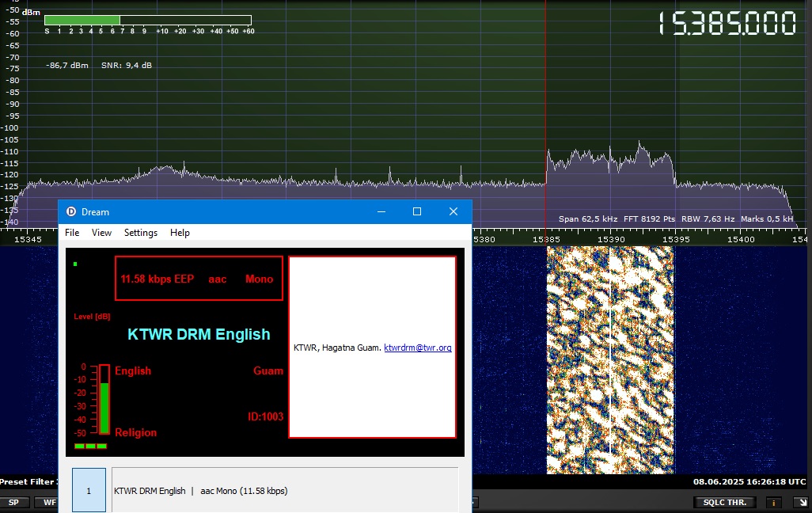Click the '-86,7 dBm' signal level readout
This screenshot has width=812, height=513.
point(66,65)
